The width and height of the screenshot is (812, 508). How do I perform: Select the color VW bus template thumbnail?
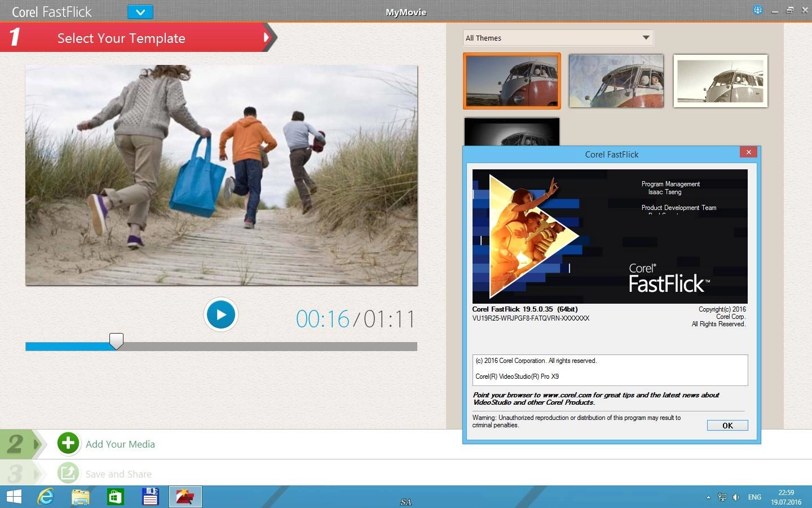(x=512, y=81)
